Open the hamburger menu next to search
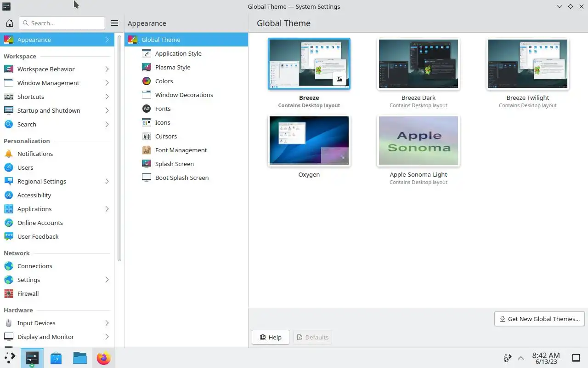This screenshot has height=368, width=588. (114, 23)
